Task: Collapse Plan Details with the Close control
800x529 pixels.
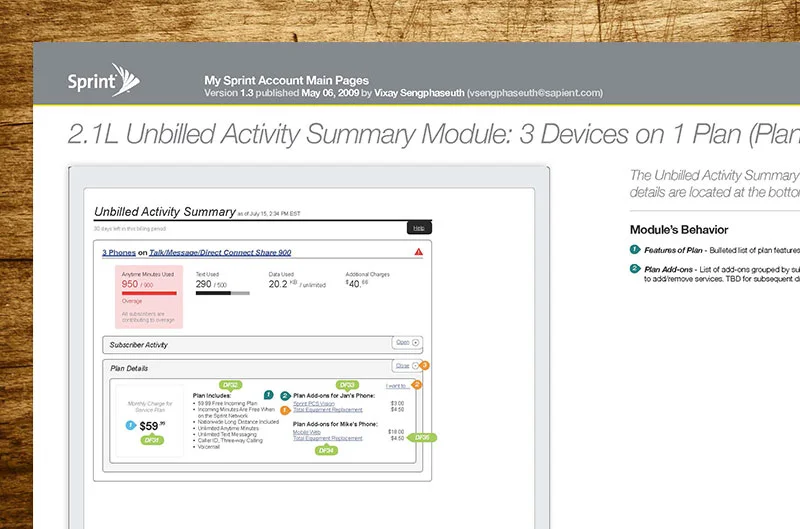Action: pos(407,366)
